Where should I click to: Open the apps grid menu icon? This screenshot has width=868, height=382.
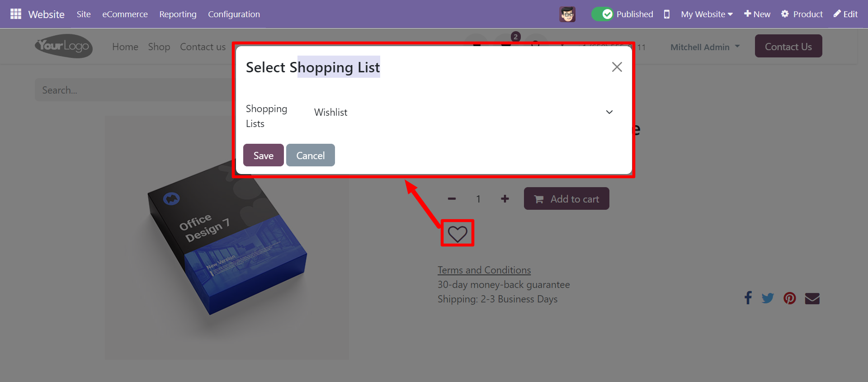[16, 14]
